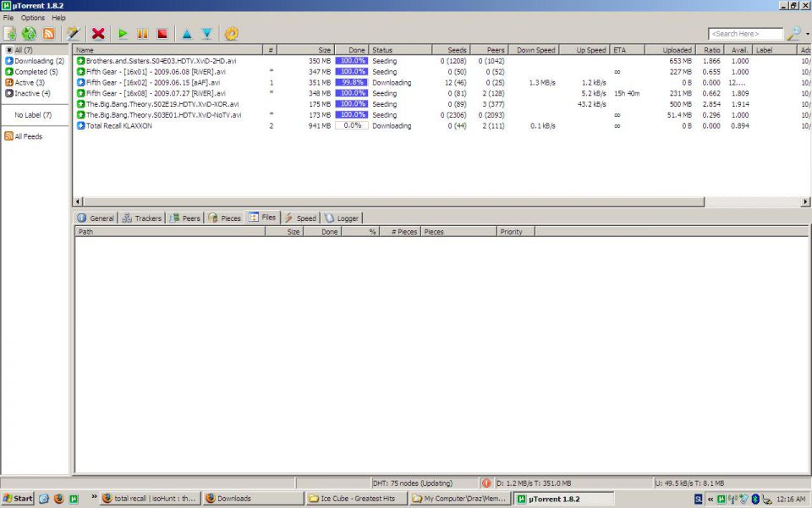812x508 pixels.
Task: Click the 99.8% progress bar
Action: click(x=352, y=82)
